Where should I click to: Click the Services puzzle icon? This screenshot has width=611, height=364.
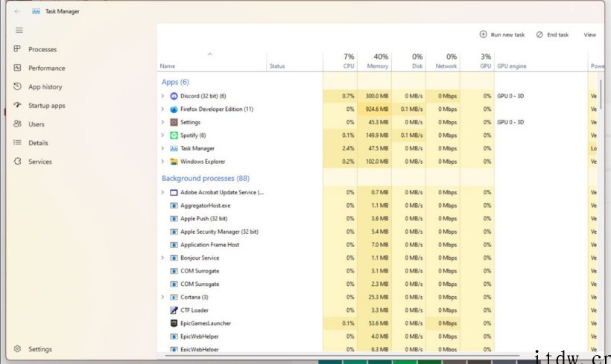[17, 162]
